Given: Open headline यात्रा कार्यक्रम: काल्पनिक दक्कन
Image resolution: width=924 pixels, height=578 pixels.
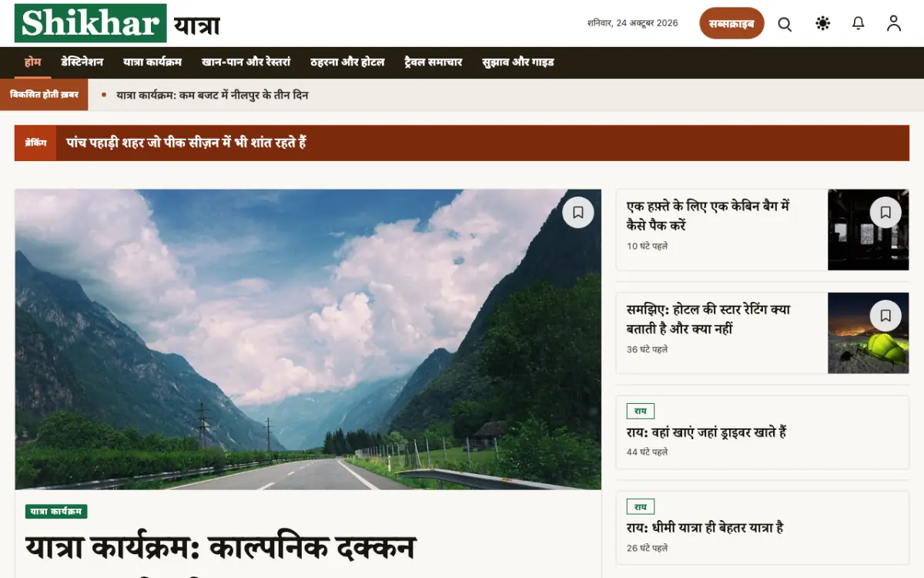Looking at the screenshot, I should tap(220, 547).
